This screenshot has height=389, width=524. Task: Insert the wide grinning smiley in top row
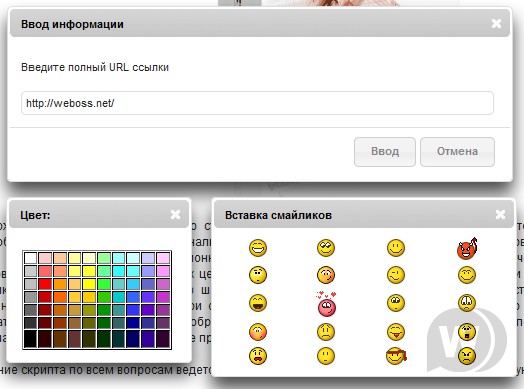(258, 248)
